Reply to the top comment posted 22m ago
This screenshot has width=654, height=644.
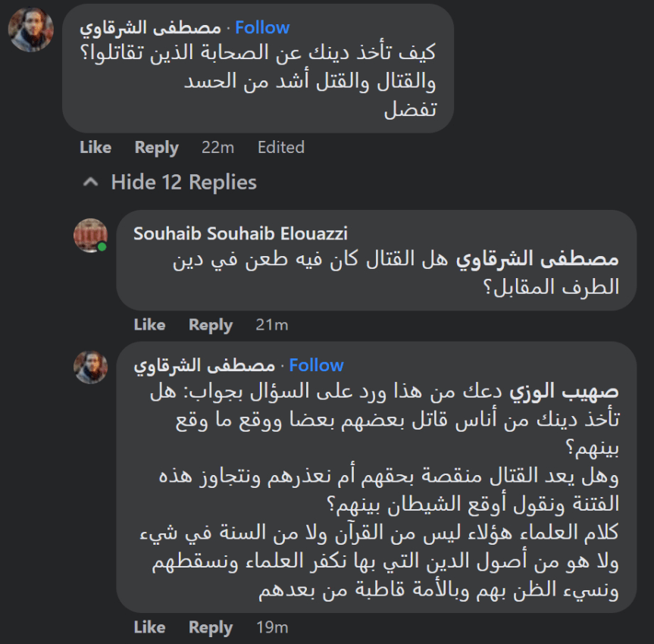tap(156, 148)
